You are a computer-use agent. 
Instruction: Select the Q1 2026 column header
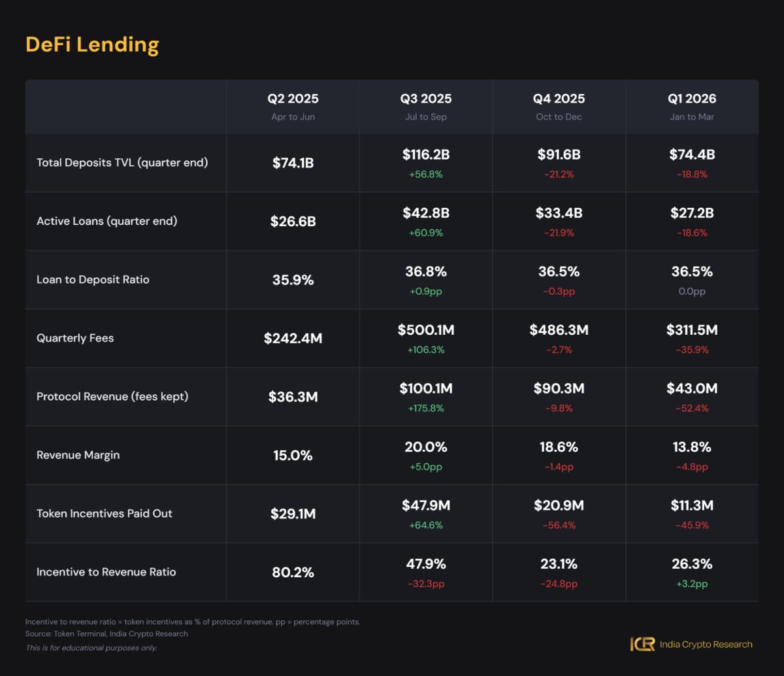pos(692,99)
